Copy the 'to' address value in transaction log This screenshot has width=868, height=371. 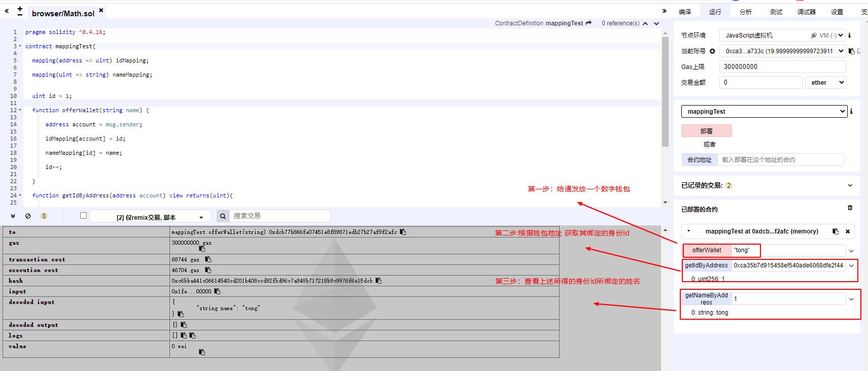pos(403,232)
